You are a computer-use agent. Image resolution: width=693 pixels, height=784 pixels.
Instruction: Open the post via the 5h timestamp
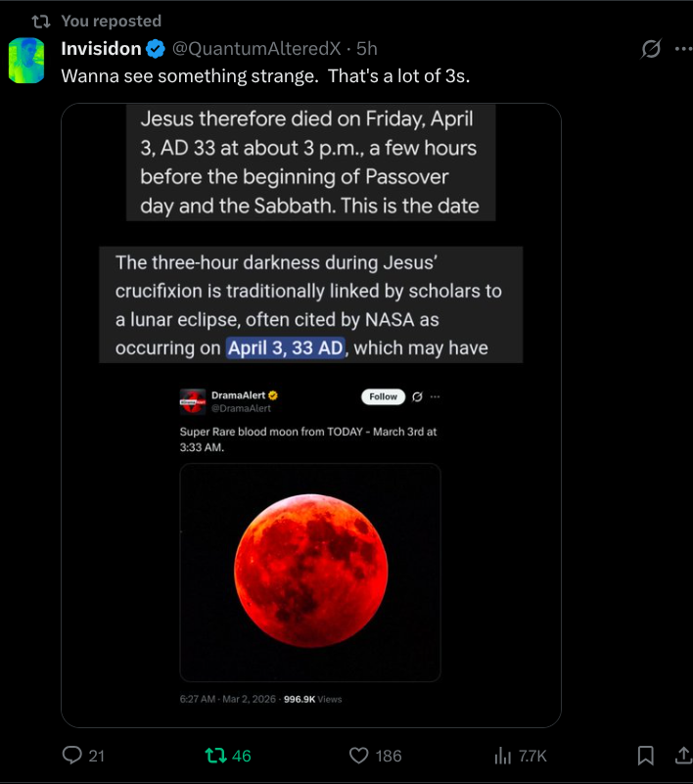click(x=367, y=49)
